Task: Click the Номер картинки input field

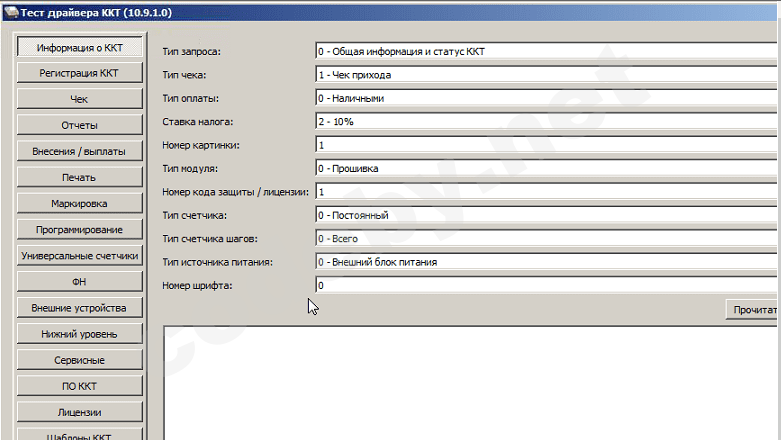Action: click(x=547, y=145)
